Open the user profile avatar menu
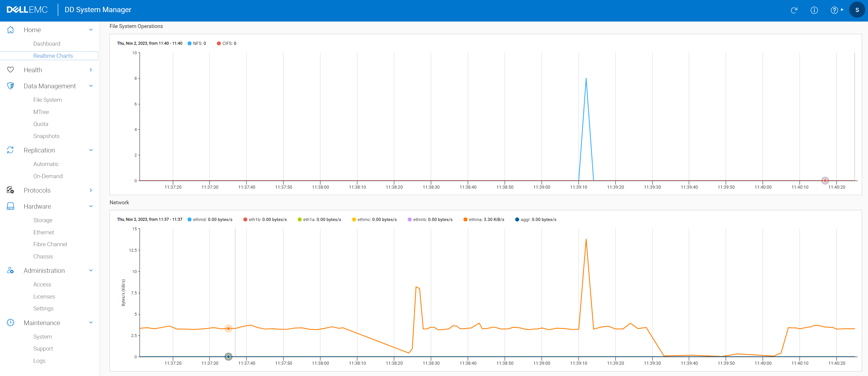This screenshot has width=868, height=376. (x=857, y=9)
